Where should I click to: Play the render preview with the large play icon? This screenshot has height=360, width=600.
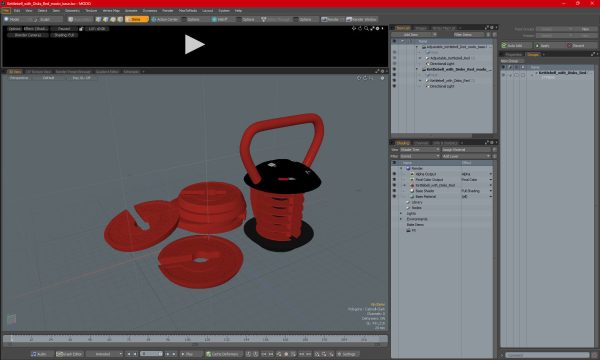pyautogui.click(x=194, y=44)
